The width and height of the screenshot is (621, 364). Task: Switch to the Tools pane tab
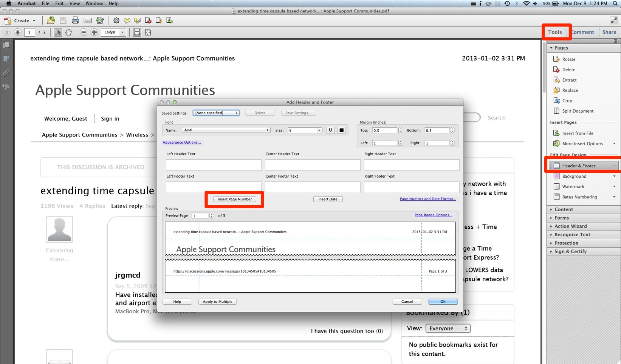pos(555,32)
